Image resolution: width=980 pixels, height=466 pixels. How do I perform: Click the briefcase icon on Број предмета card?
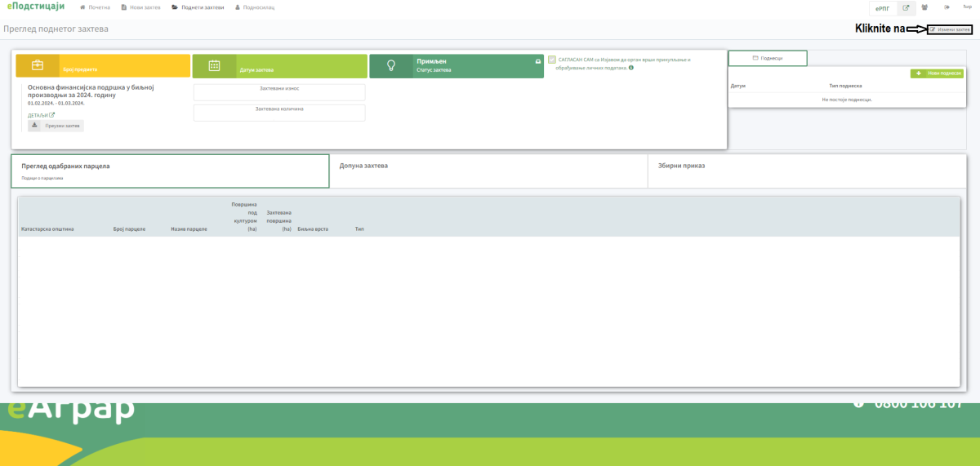click(38, 66)
